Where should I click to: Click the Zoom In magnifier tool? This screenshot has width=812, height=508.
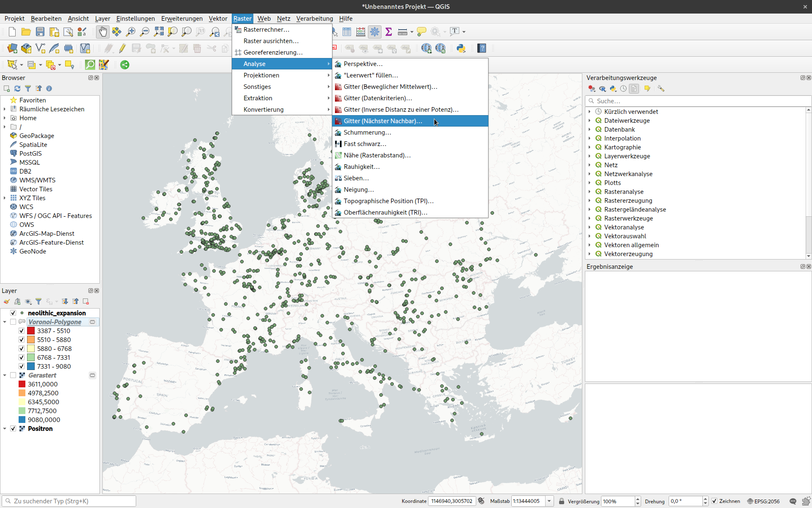131,32
